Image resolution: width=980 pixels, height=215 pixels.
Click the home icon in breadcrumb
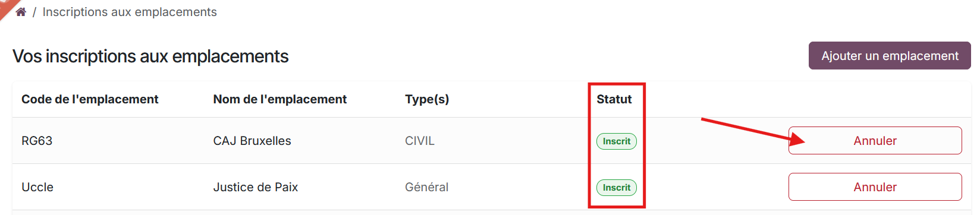[x=21, y=12]
